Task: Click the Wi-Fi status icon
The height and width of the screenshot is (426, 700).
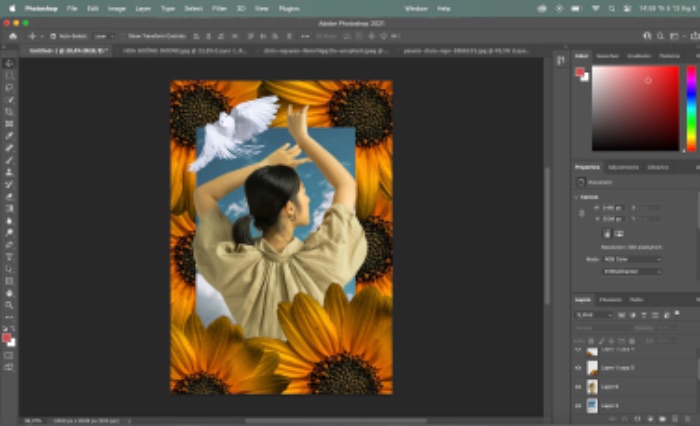Action: pos(595,8)
